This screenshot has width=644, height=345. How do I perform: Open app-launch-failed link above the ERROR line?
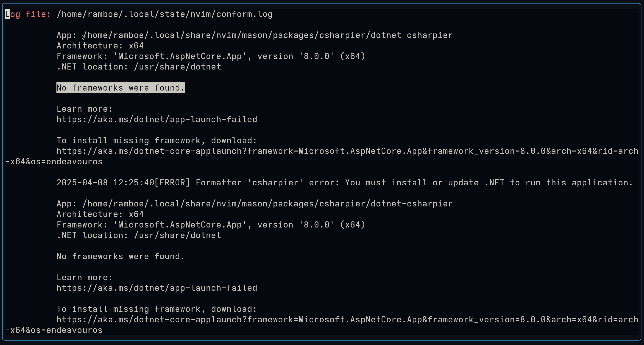[x=157, y=119]
